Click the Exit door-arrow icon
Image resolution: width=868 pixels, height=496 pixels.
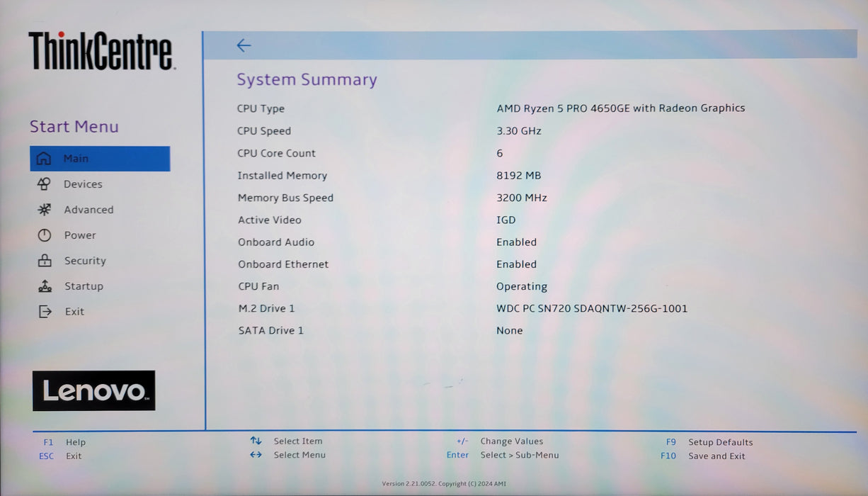[x=45, y=312]
